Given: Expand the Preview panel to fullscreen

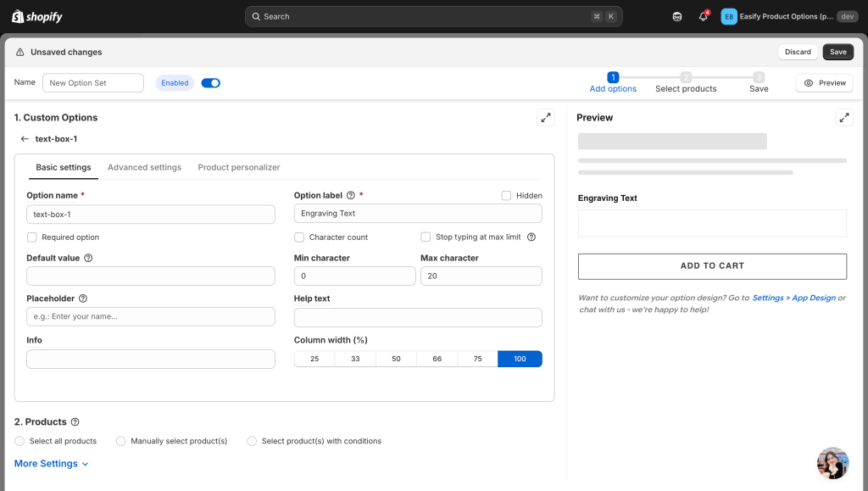Looking at the screenshot, I should coord(843,118).
